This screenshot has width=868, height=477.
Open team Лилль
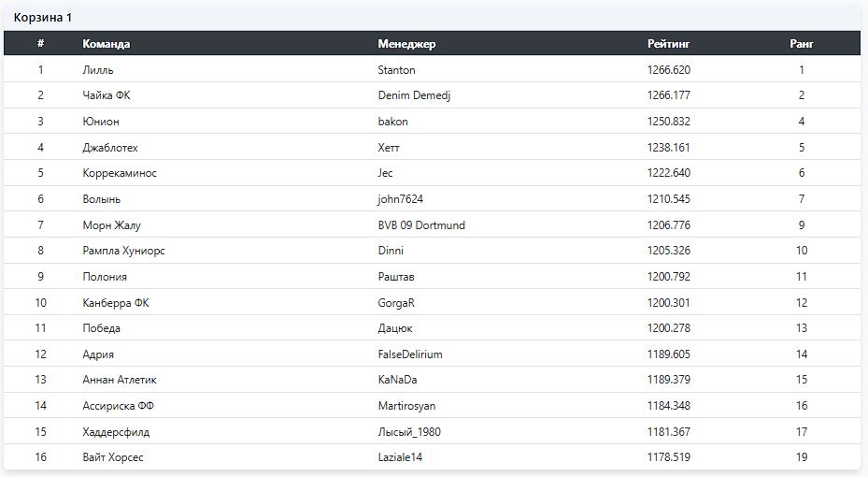pos(97,70)
